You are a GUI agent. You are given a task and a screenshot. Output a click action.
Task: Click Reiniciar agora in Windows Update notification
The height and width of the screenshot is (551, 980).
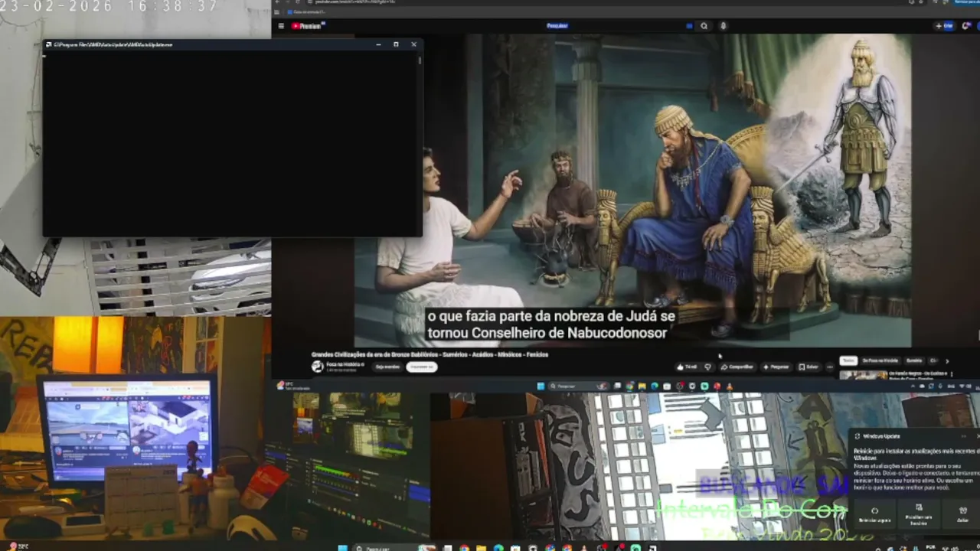point(874,514)
